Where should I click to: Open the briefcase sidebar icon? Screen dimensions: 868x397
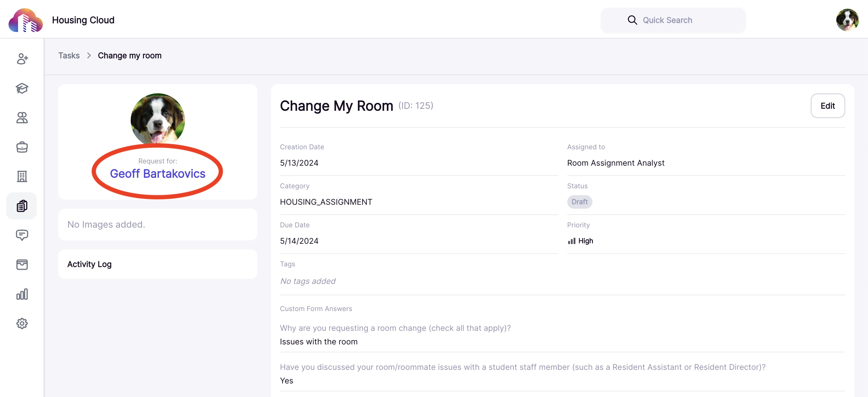click(x=22, y=147)
